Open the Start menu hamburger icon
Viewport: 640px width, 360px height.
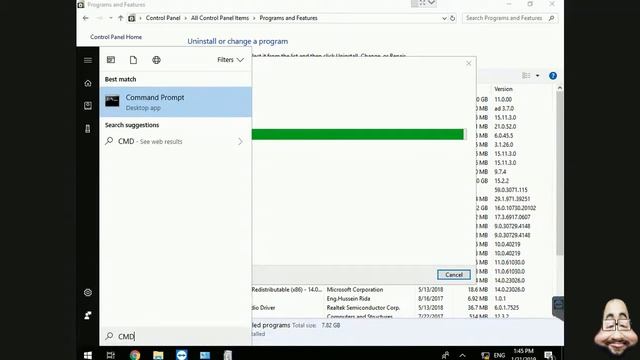[x=88, y=60]
